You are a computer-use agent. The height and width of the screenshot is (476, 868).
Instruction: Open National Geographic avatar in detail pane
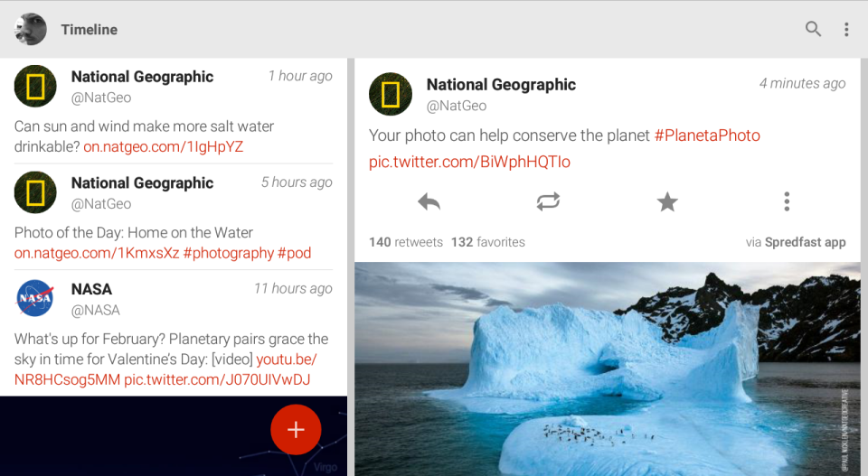pyautogui.click(x=391, y=95)
